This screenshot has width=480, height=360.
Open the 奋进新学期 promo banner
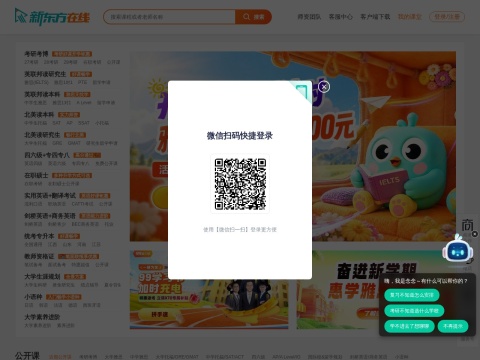tap(337, 289)
